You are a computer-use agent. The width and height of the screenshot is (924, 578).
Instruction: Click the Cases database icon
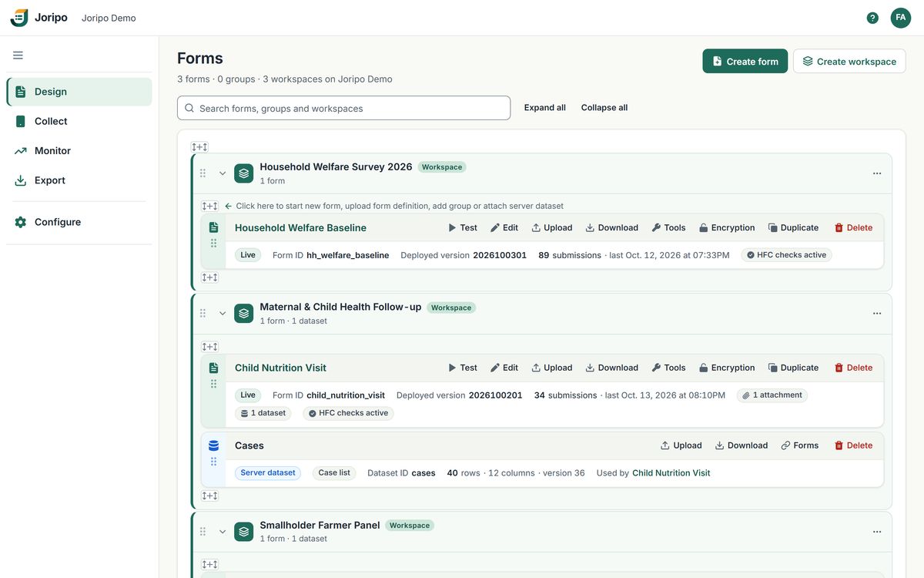[213, 446]
